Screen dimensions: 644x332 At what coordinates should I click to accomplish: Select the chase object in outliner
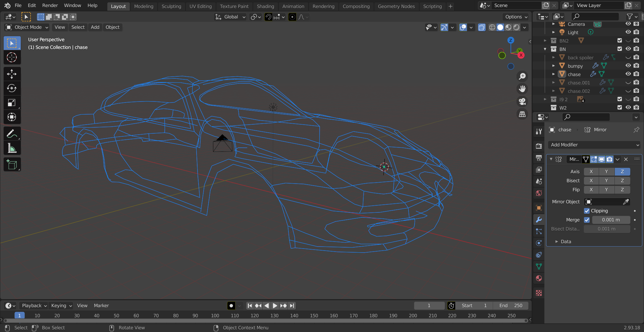click(574, 74)
